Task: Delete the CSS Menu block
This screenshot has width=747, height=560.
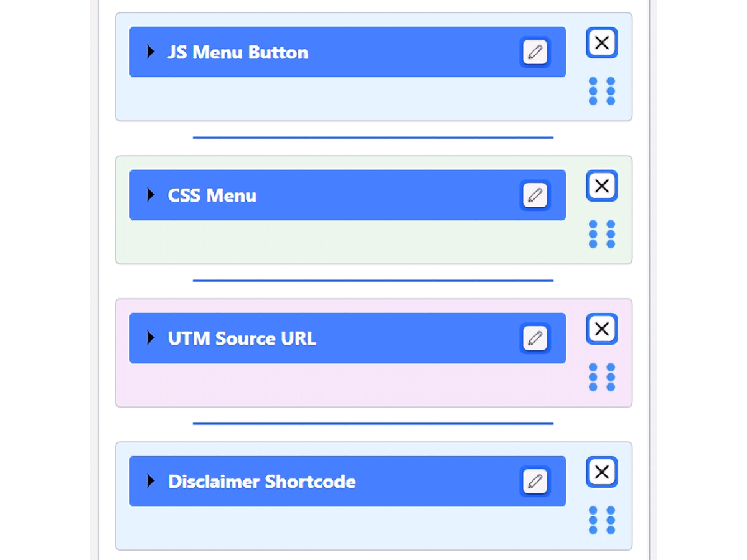Action: tap(602, 186)
